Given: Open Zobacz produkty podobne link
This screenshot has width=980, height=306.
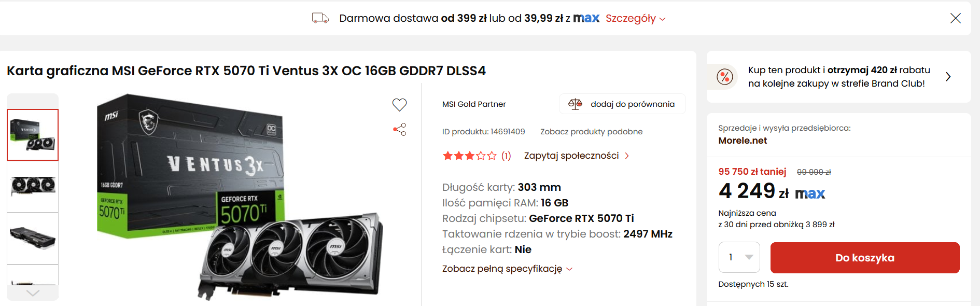Looking at the screenshot, I should [x=591, y=132].
